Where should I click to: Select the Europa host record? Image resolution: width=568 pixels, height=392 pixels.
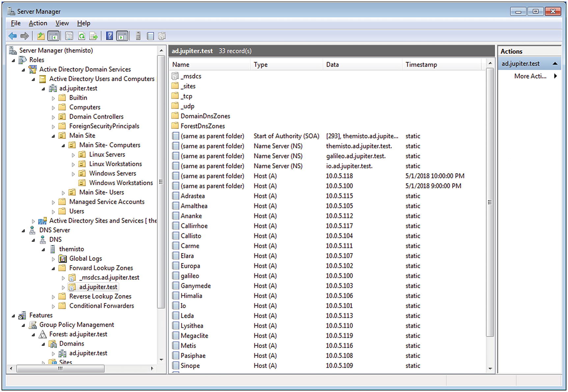tap(190, 266)
